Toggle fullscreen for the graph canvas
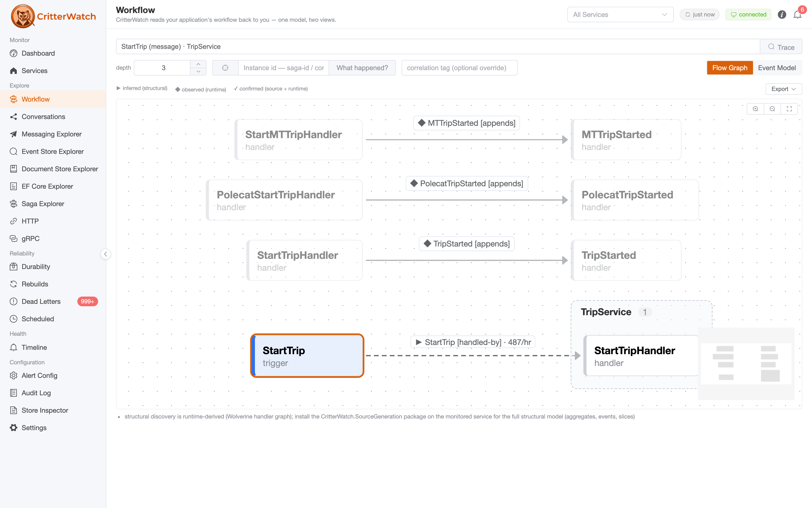The height and width of the screenshot is (508, 812). pos(789,109)
